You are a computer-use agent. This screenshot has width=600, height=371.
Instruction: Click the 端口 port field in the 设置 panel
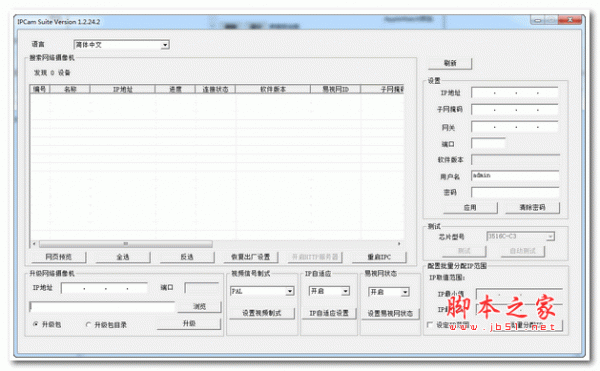[488, 143]
